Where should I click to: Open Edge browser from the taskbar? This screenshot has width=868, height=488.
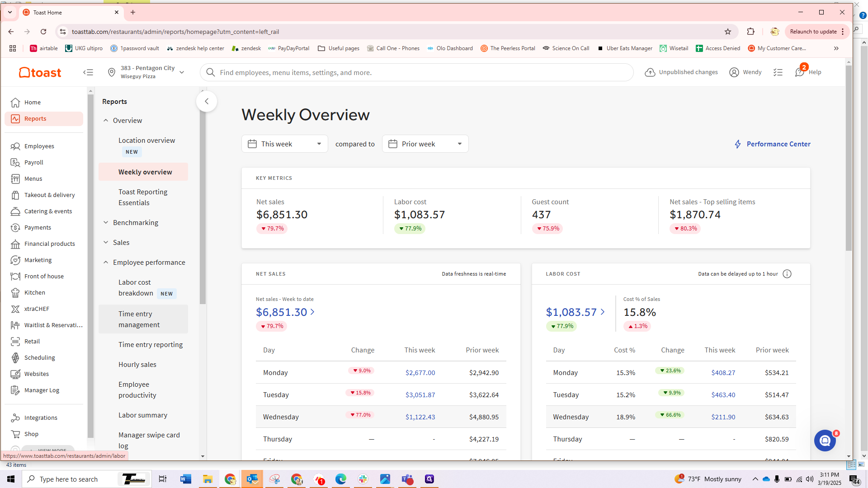tap(341, 479)
